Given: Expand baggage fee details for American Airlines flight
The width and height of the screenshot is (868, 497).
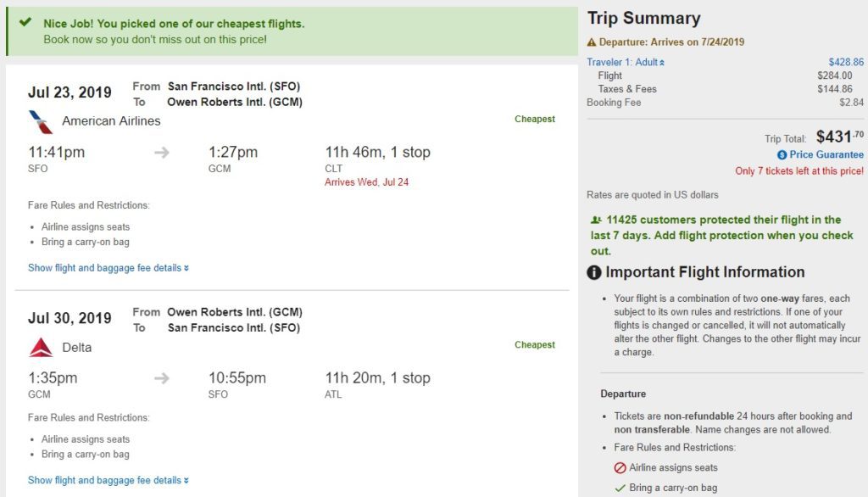Looking at the screenshot, I should click(x=108, y=268).
